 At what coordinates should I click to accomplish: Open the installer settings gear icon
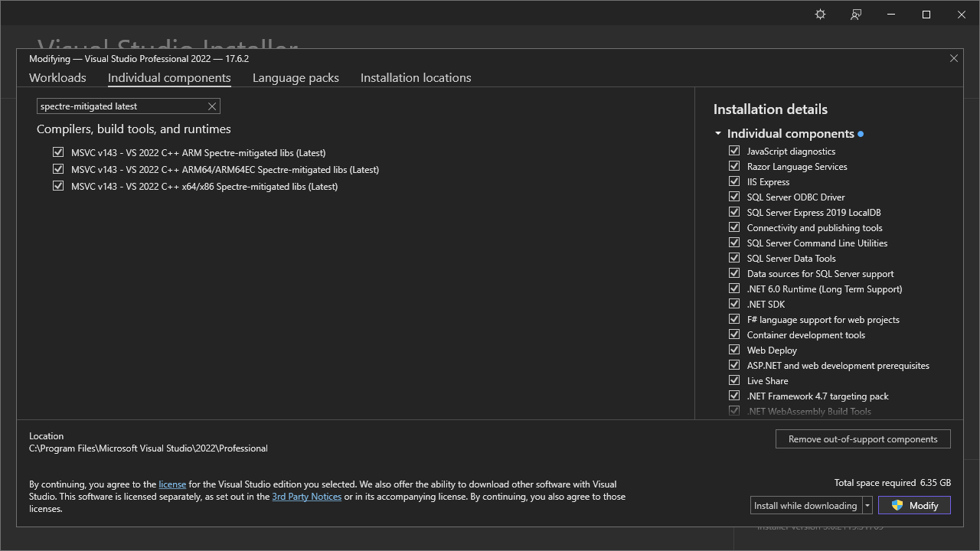coord(820,14)
